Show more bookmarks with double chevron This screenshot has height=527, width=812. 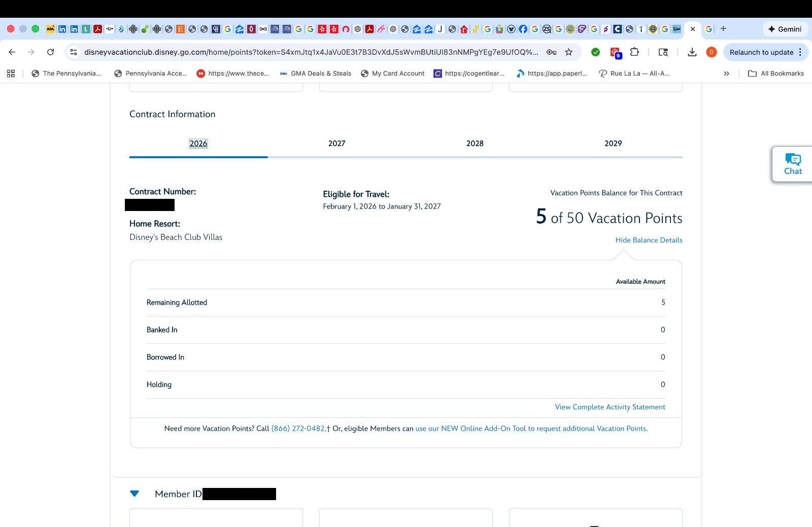pyautogui.click(x=726, y=74)
